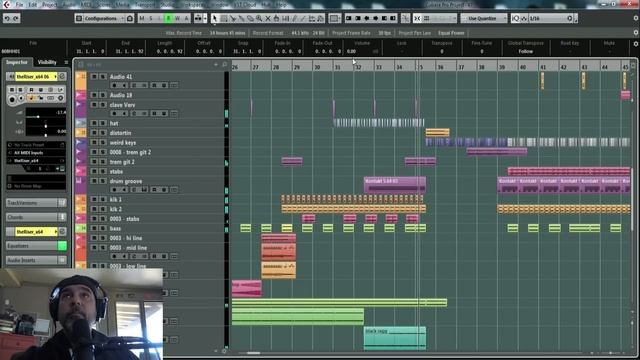The width and height of the screenshot is (640, 360).
Task: Solo the weird keys track
Action: [103, 142]
